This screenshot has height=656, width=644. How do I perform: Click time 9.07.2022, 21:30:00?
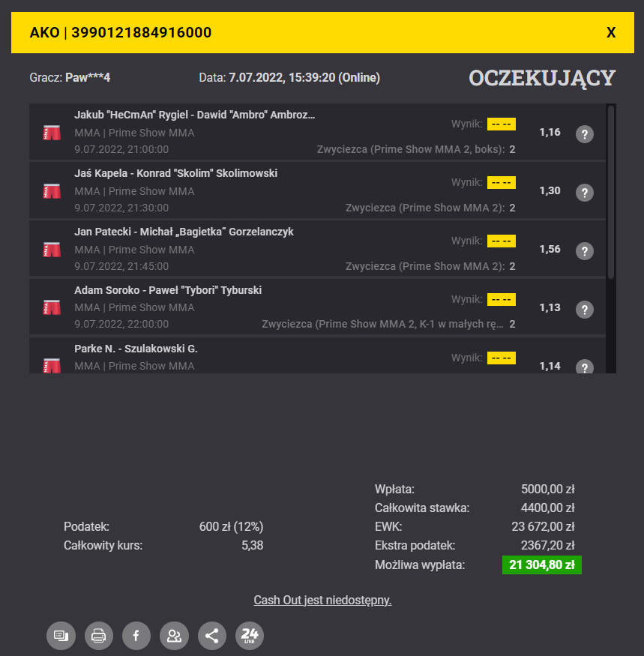[121, 208]
